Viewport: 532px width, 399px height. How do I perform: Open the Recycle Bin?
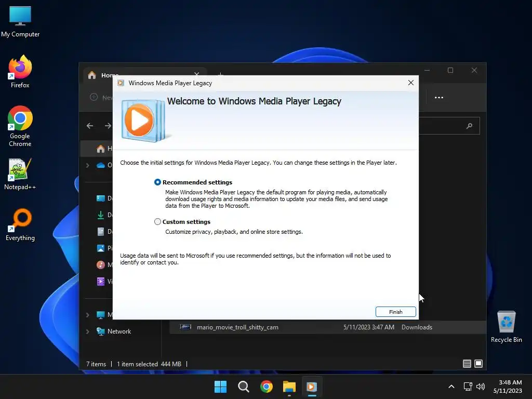tap(506, 327)
